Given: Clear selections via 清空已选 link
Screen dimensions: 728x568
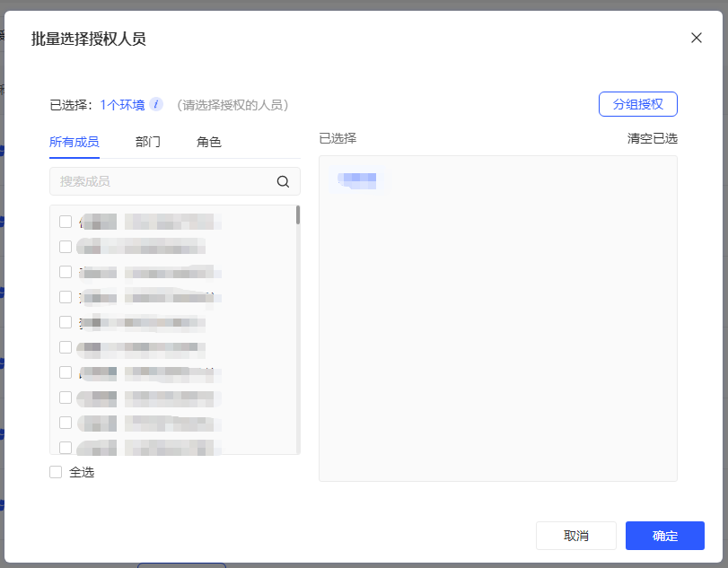Looking at the screenshot, I should [x=653, y=138].
